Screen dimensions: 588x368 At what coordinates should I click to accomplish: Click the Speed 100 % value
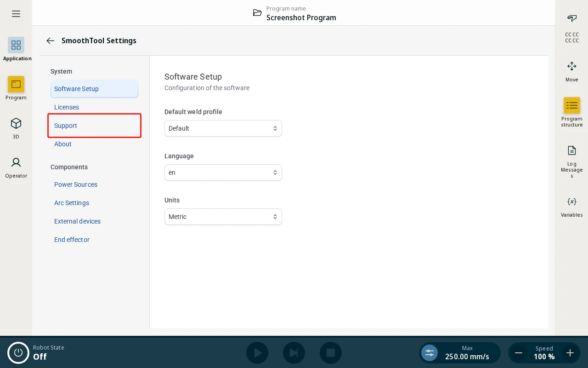point(544,356)
